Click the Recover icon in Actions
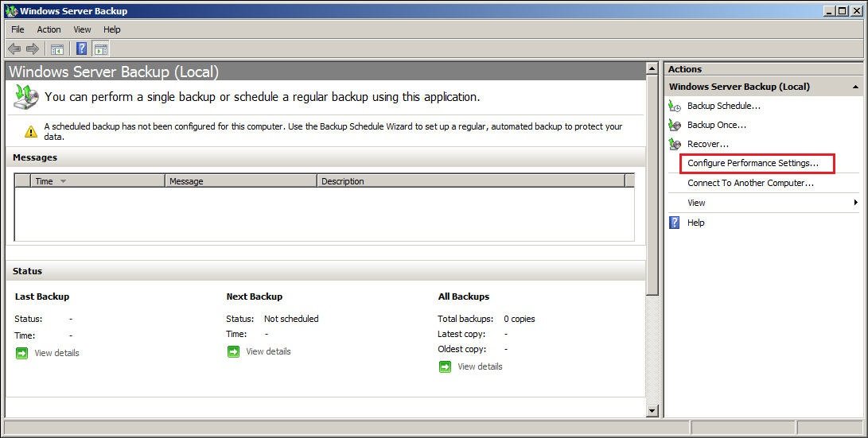Image resolution: width=868 pixels, height=438 pixels. (x=674, y=144)
